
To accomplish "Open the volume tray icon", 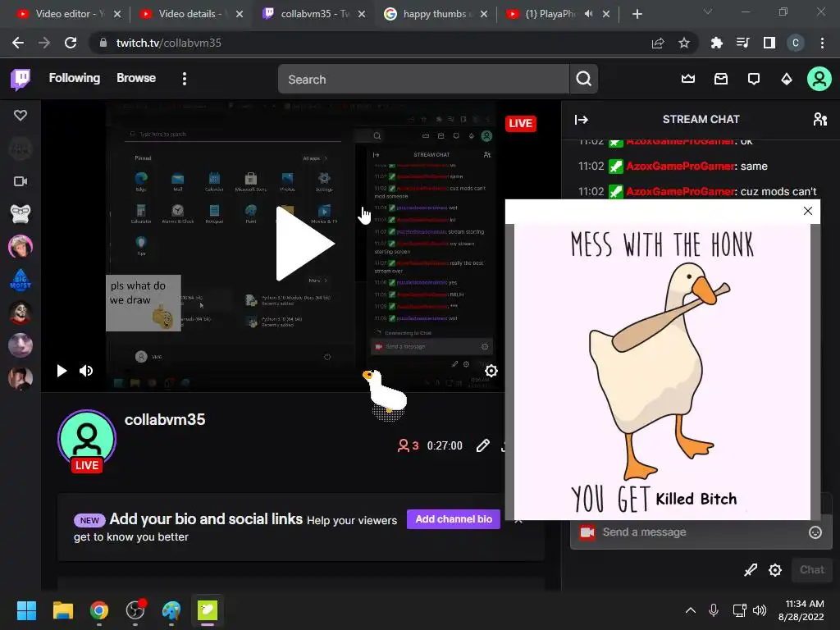I will coord(759,610).
